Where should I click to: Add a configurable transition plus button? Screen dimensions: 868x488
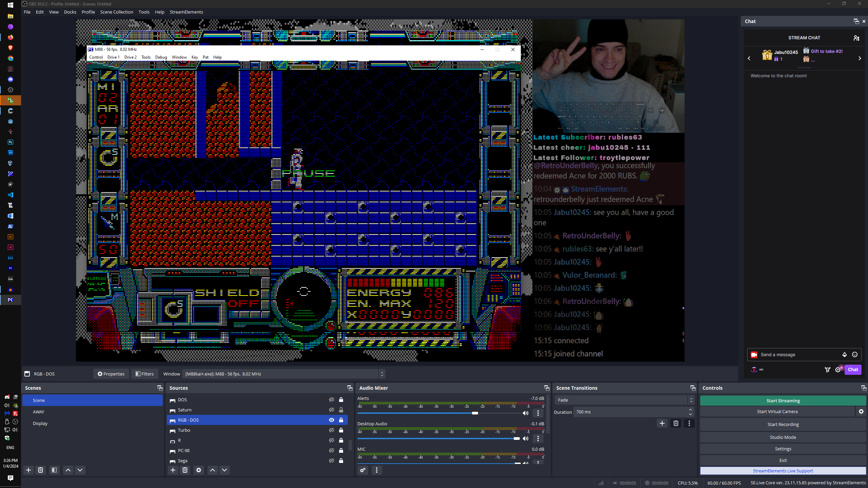tap(662, 423)
